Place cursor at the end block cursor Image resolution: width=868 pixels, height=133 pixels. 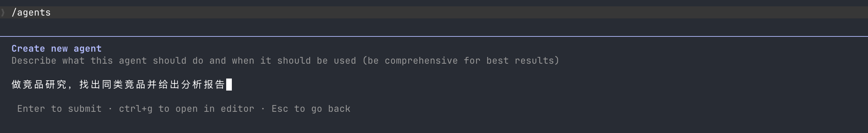229,85
